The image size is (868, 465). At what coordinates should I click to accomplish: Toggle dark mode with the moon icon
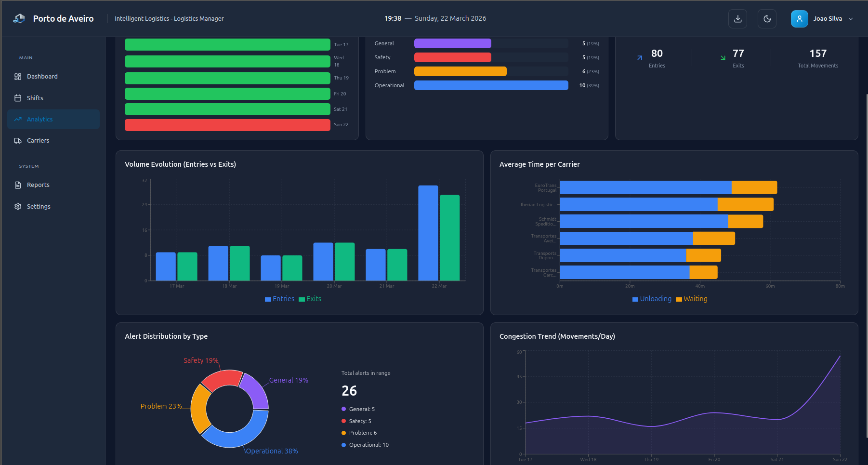(767, 18)
